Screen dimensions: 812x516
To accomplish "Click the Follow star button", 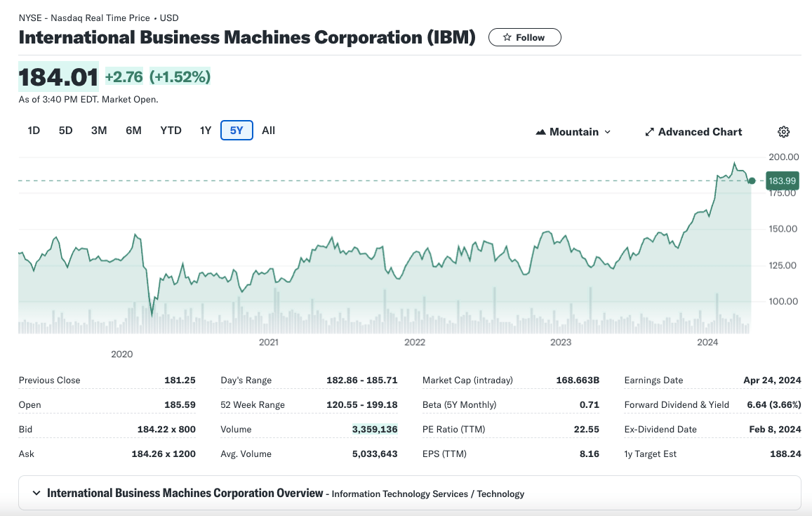I will [524, 37].
